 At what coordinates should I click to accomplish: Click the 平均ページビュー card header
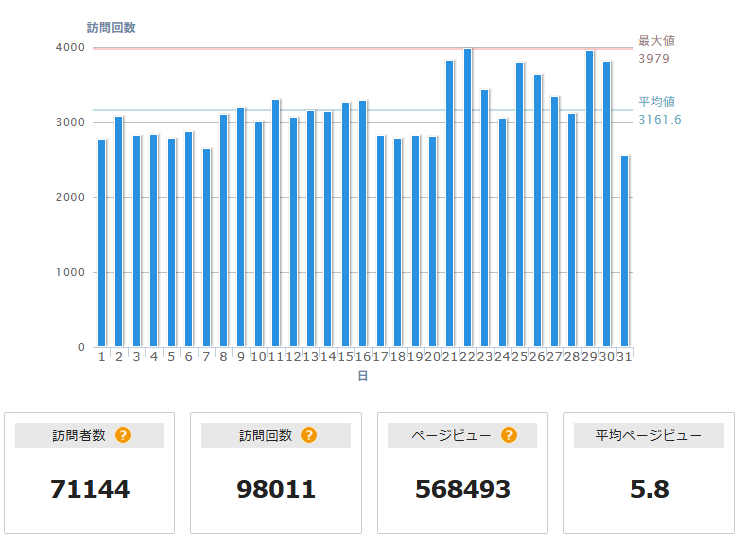coord(649,435)
